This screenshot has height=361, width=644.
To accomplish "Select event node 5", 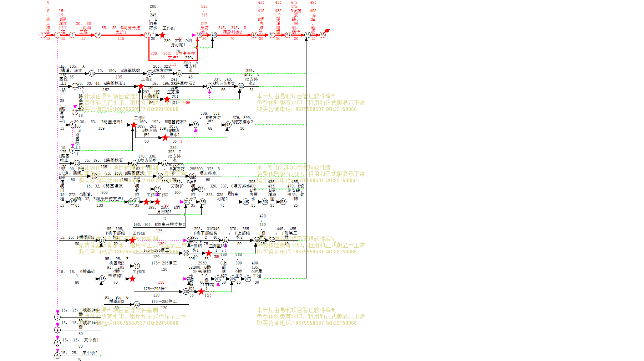I will point(57,343).
